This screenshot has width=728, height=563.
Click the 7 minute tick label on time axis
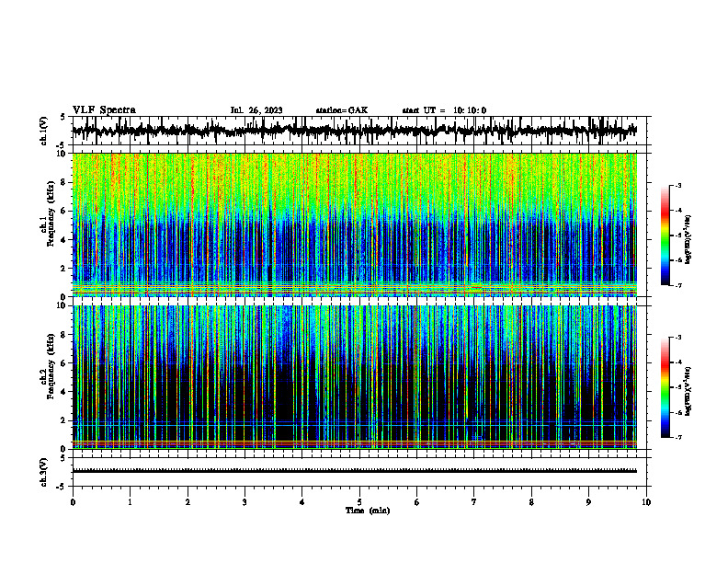click(474, 502)
